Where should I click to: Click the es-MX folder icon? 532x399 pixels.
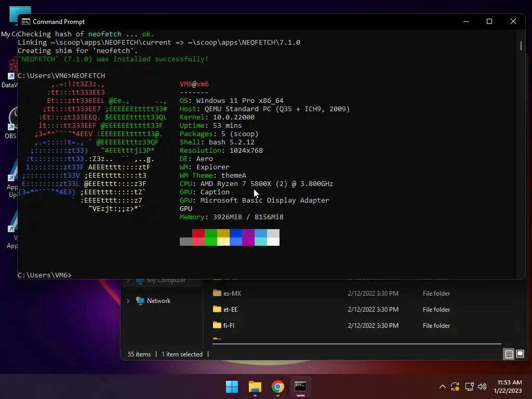coord(217,293)
